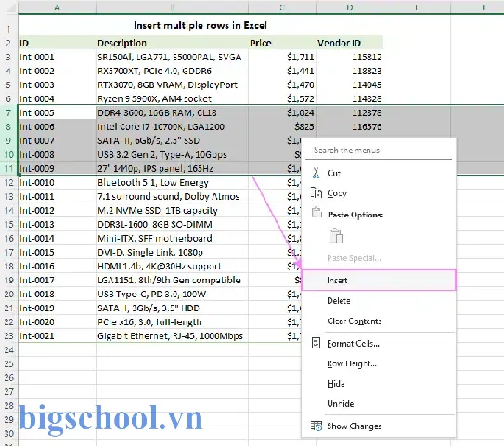Click cell RTX3070, 8GB VRAM, DisplayPort
Viewport: 504px width, 446px height.
coord(172,85)
